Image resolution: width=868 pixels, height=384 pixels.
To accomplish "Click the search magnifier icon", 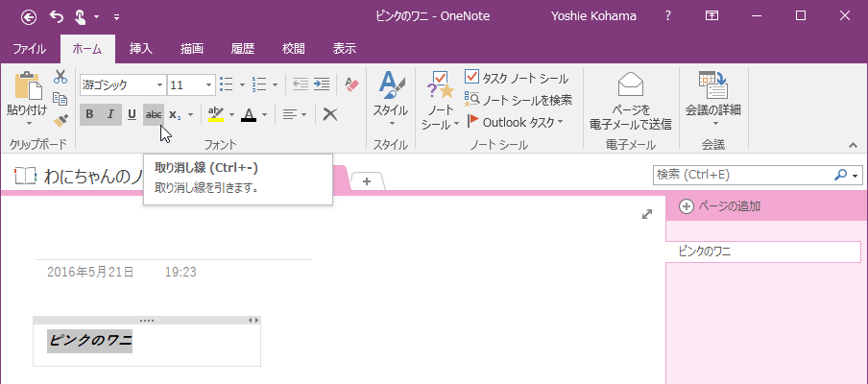I will (840, 175).
